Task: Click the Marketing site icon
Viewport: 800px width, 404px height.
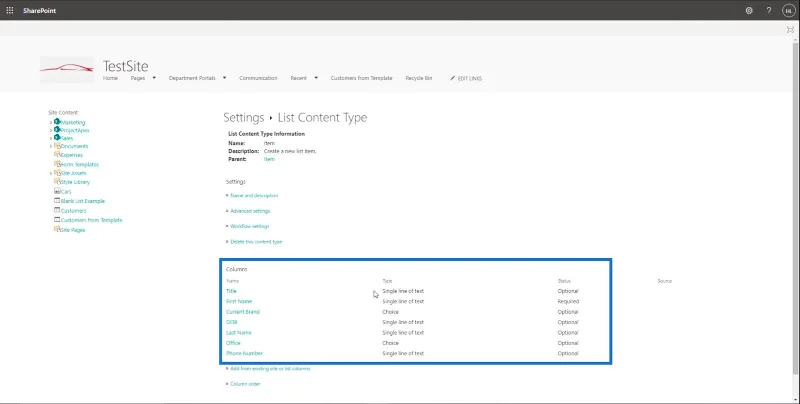Action: tap(57, 122)
